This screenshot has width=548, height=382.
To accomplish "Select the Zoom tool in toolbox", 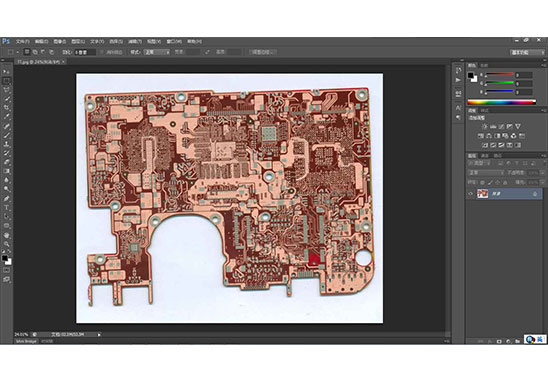I will point(7,244).
